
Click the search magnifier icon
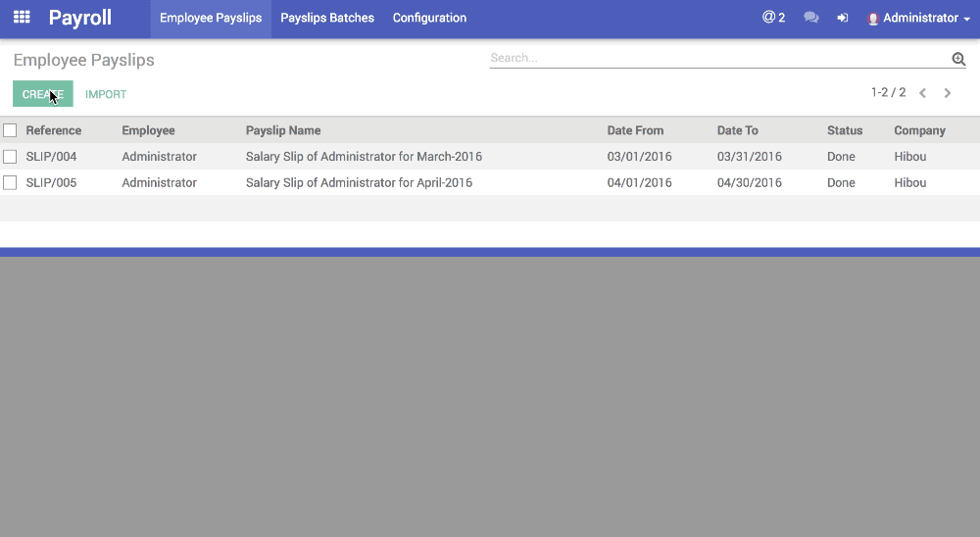(x=958, y=59)
